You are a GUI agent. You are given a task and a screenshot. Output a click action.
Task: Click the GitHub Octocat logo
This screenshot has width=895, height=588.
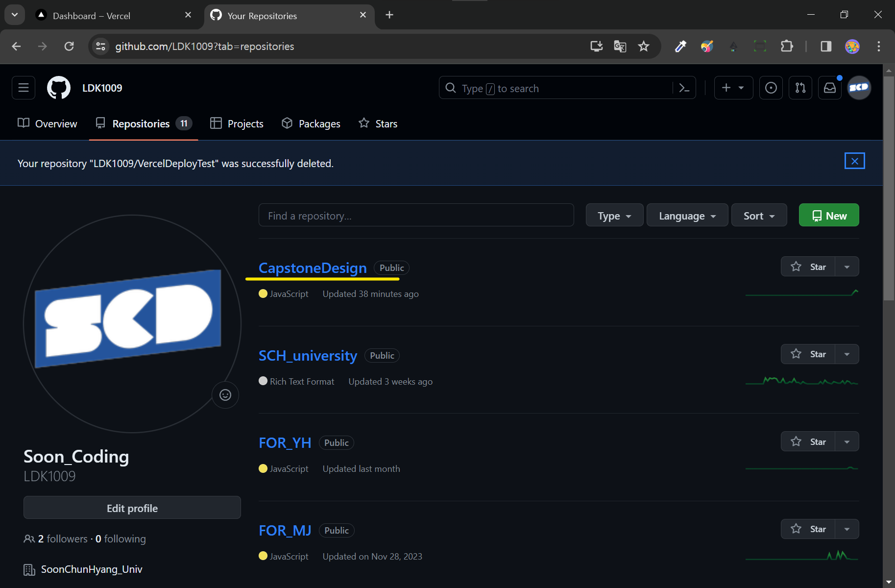point(59,88)
